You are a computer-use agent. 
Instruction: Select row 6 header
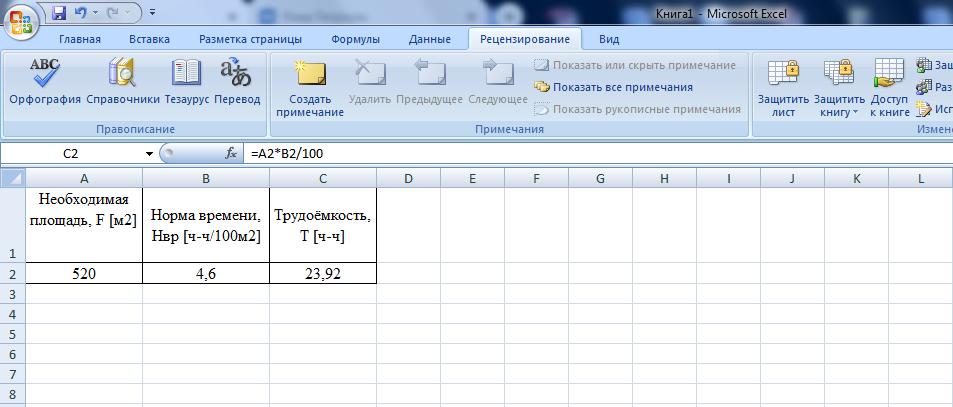pos(13,354)
